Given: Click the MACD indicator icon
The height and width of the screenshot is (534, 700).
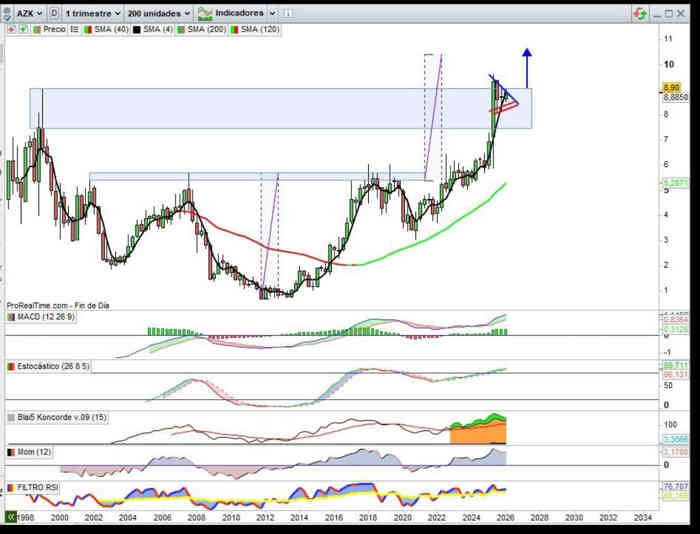Looking at the screenshot, I should pyautogui.click(x=11, y=317).
